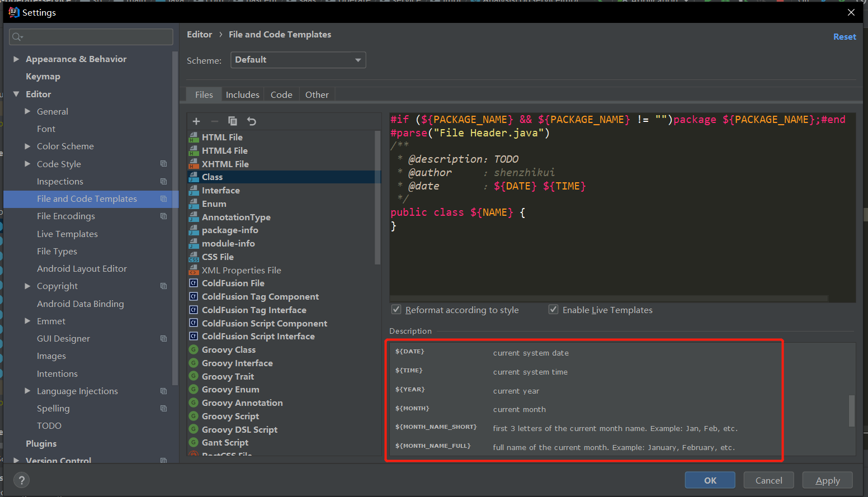Select the AnnotationType template
This screenshot has width=868, height=497.
(236, 217)
